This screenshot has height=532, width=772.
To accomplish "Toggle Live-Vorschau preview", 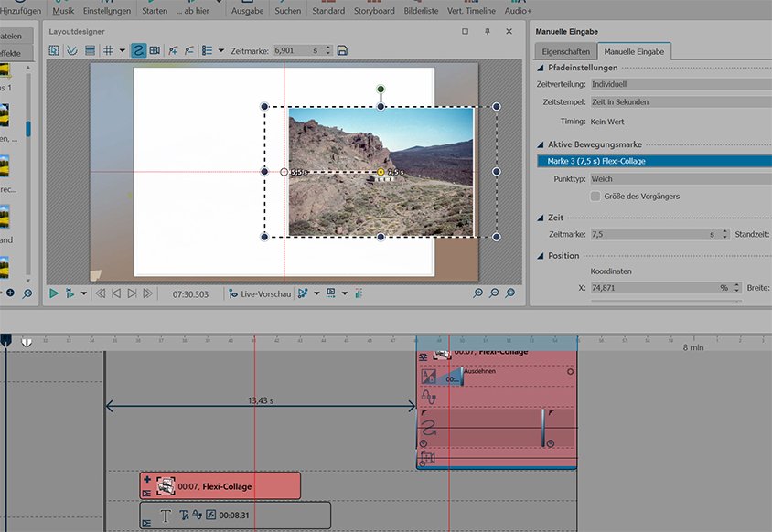I will pyautogui.click(x=260, y=293).
